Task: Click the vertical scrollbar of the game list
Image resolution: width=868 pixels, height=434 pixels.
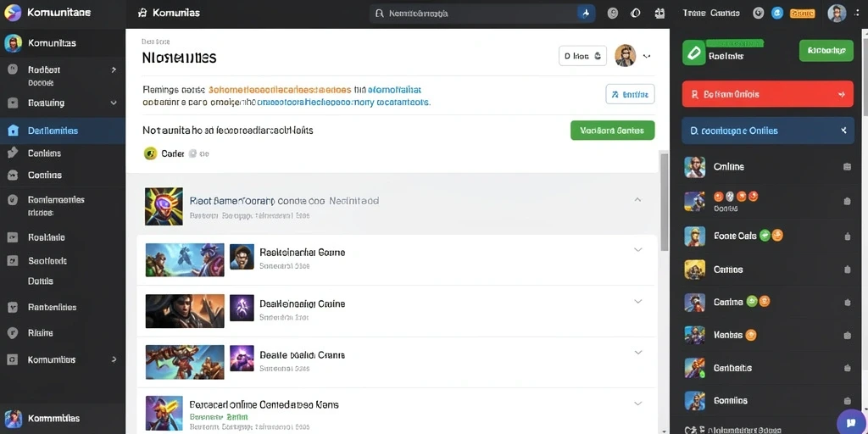Action: (x=664, y=202)
